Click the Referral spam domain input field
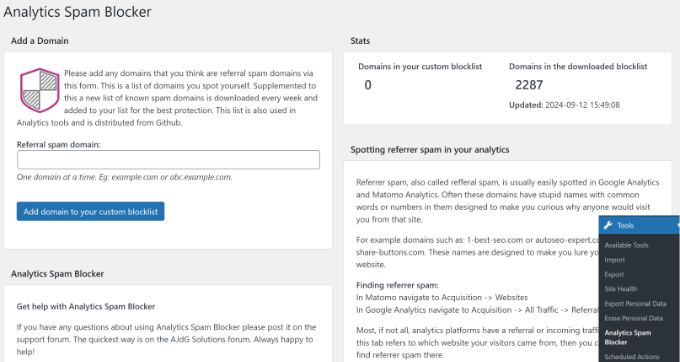Viewport: 680px width, 362px height. point(168,160)
